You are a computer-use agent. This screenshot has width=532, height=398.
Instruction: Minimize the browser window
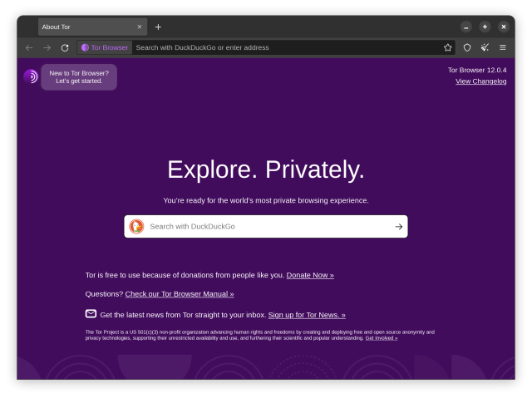466,27
